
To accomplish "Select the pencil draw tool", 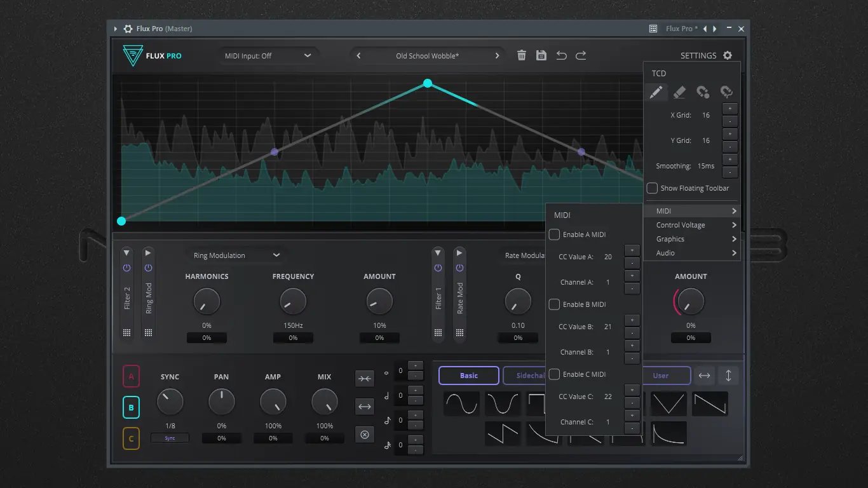I will point(656,91).
